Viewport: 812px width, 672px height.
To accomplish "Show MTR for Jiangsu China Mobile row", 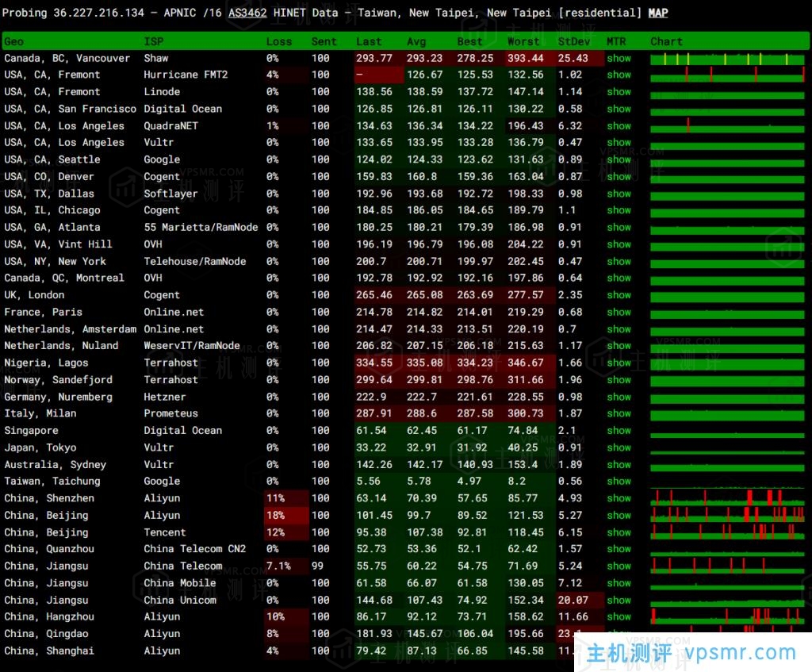I will [x=619, y=583].
